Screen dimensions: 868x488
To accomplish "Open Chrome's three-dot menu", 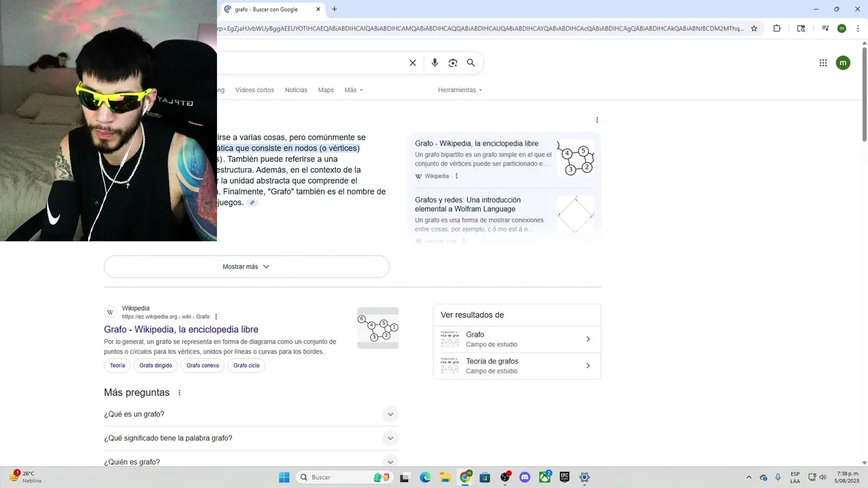I will coord(859,28).
